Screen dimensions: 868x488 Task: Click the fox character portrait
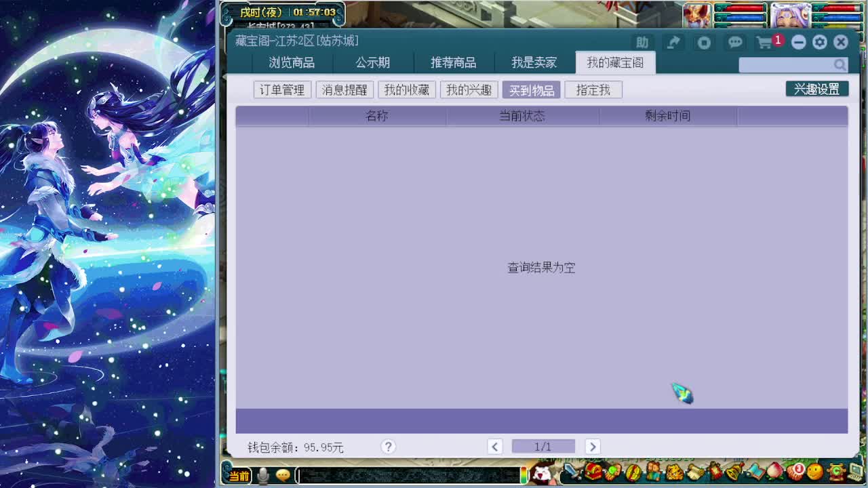pyautogui.click(x=697, y=14)
